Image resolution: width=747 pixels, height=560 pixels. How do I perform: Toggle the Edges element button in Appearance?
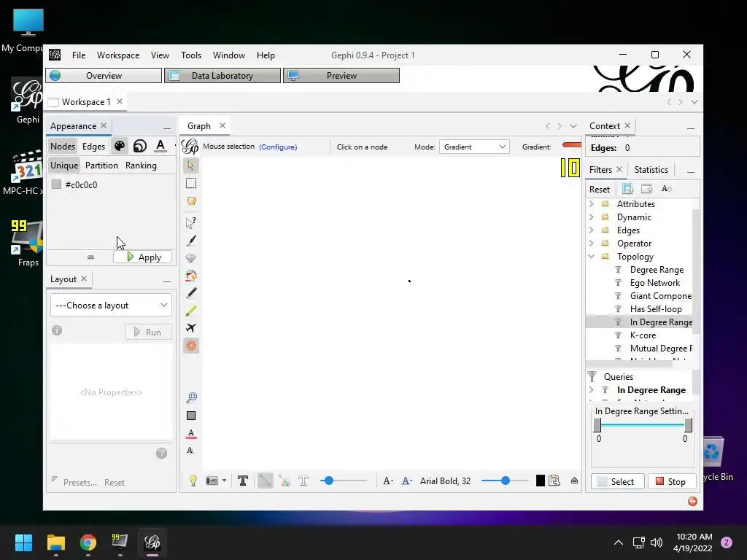click(93, 146)
